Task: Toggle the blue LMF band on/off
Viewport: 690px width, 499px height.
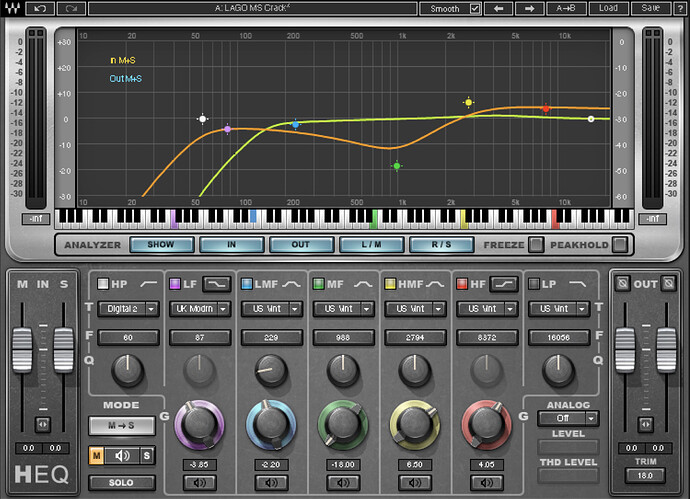Action: [x=246, y=284]
